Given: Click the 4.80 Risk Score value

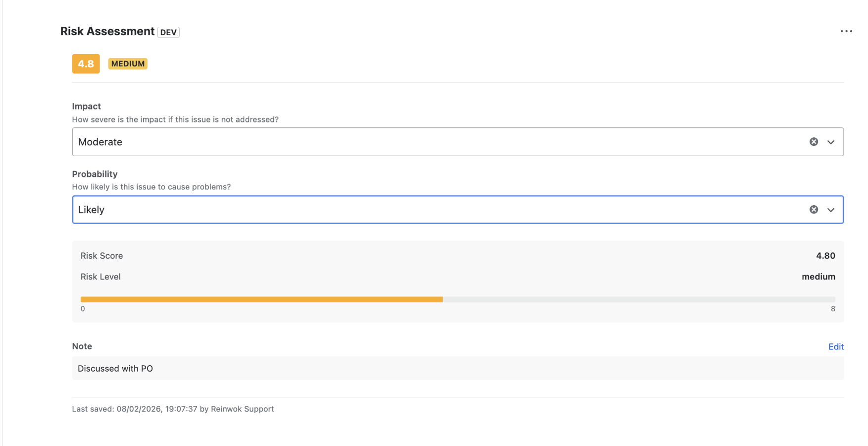Looking at the screenshot, I should [x=825, y=256].
